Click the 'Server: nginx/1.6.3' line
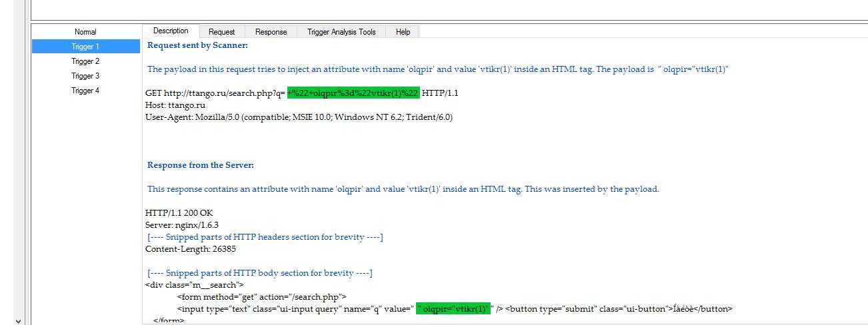The height and width of the screenshot is (325, 868). pos(182,225)
